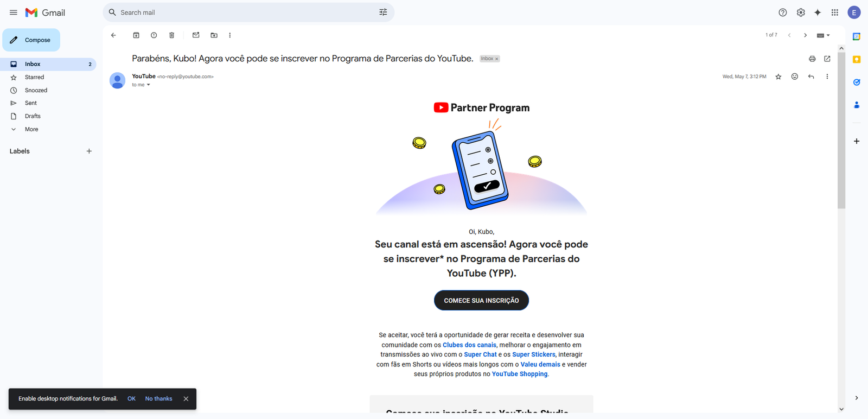Report the message as spam
The width and height of the screenshot is (868, 419).
click(x=154, y=35)
